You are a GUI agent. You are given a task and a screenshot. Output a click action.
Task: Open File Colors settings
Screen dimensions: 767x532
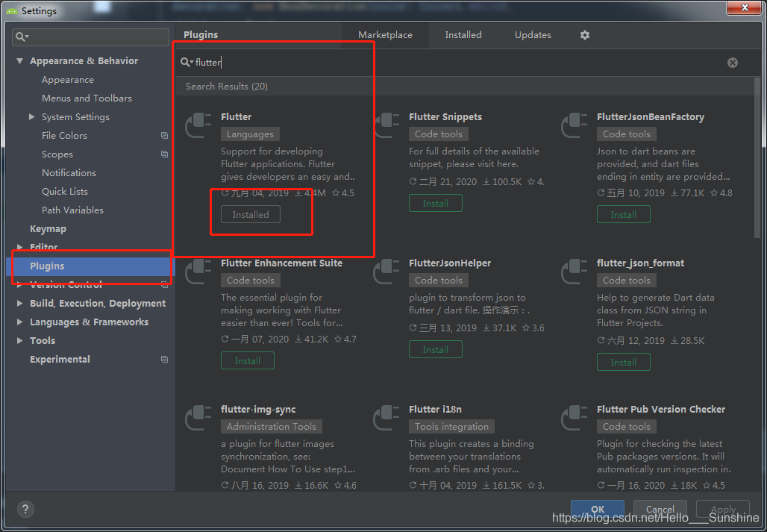[x=64, y=136]
